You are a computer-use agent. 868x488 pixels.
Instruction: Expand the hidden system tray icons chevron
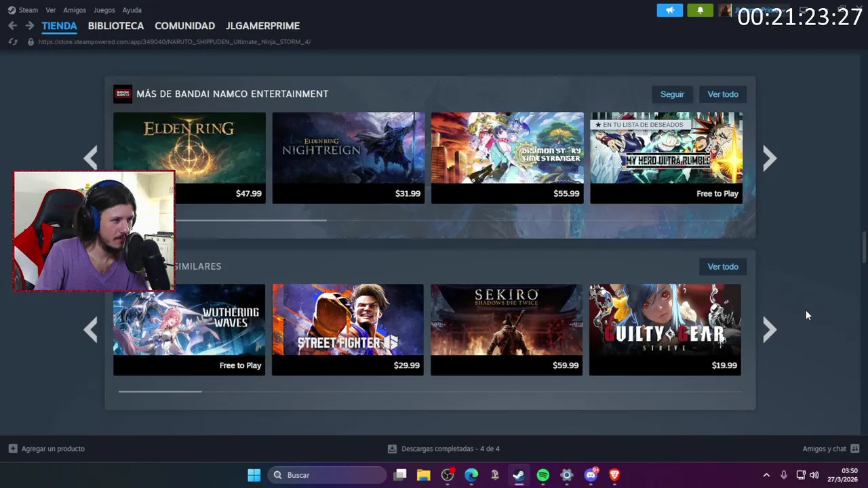coord(766,475)
